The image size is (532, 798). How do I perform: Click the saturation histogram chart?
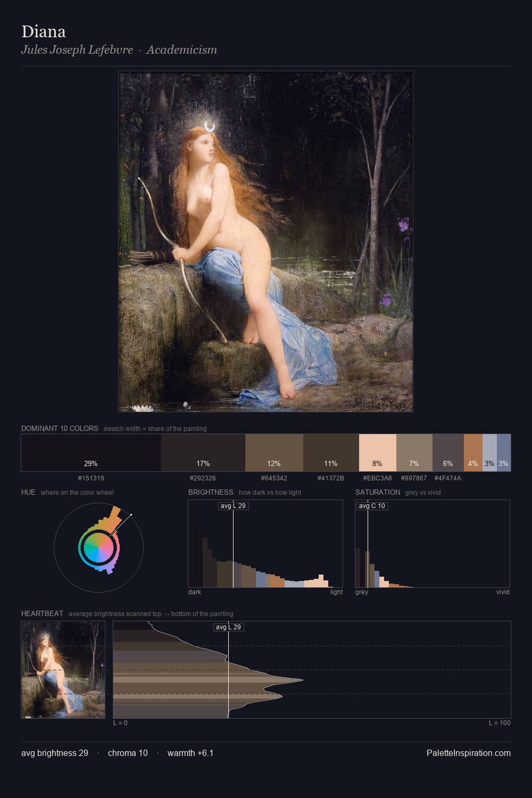(433, 544)
